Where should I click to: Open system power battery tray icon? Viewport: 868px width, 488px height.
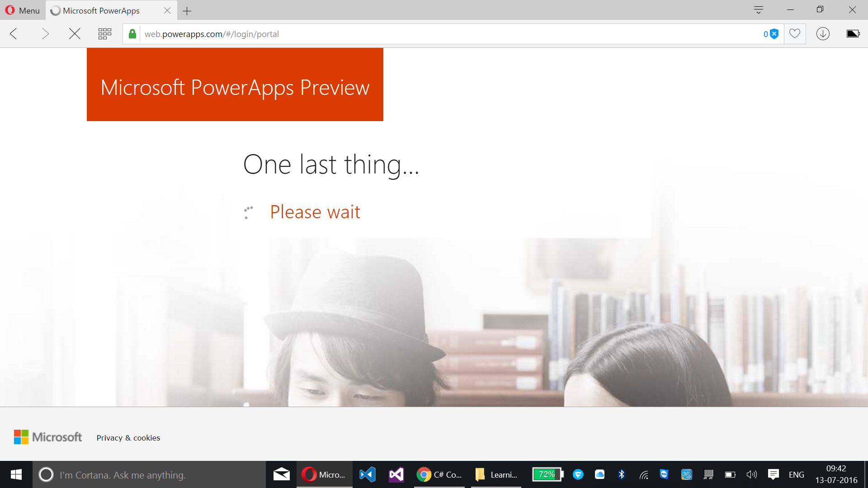click(730, 474)
